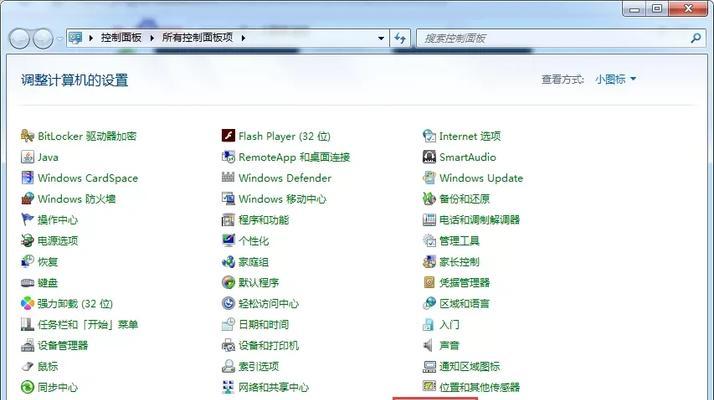The image size is (714, 400).
Task: Click the control panel icon in address bar
Action: click(x=76, y=38)
